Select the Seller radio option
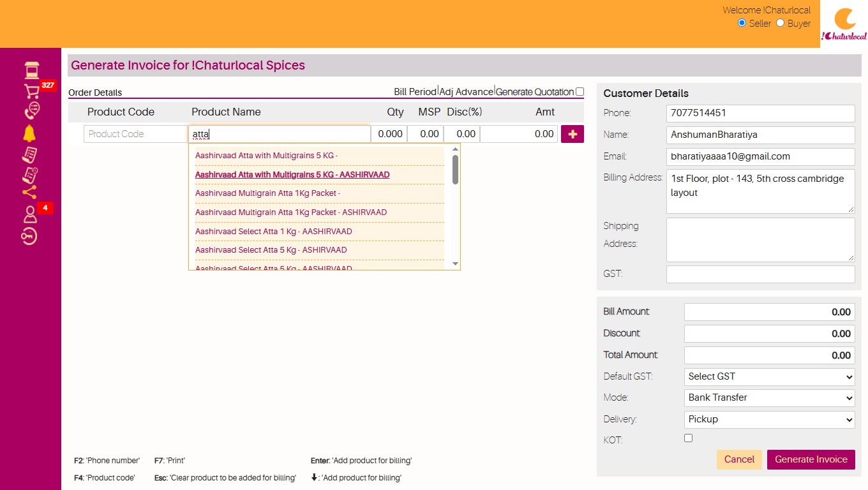 coord(742,23)
